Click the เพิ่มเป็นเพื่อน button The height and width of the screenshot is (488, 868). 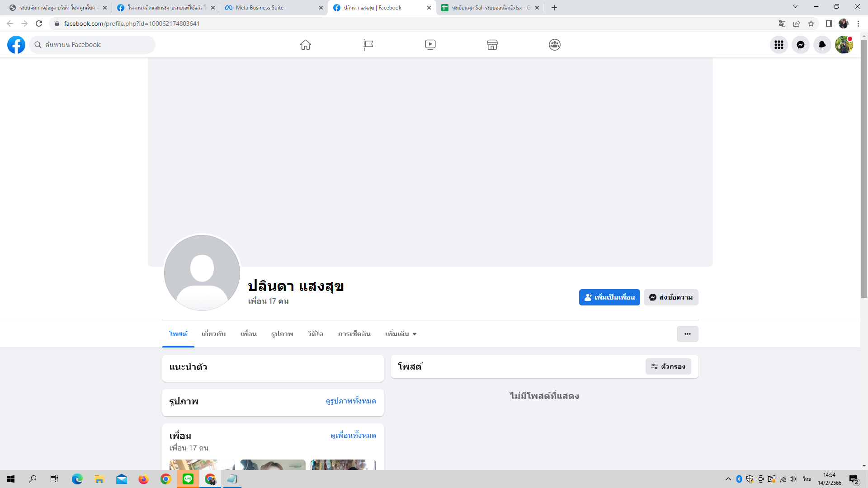609,297
